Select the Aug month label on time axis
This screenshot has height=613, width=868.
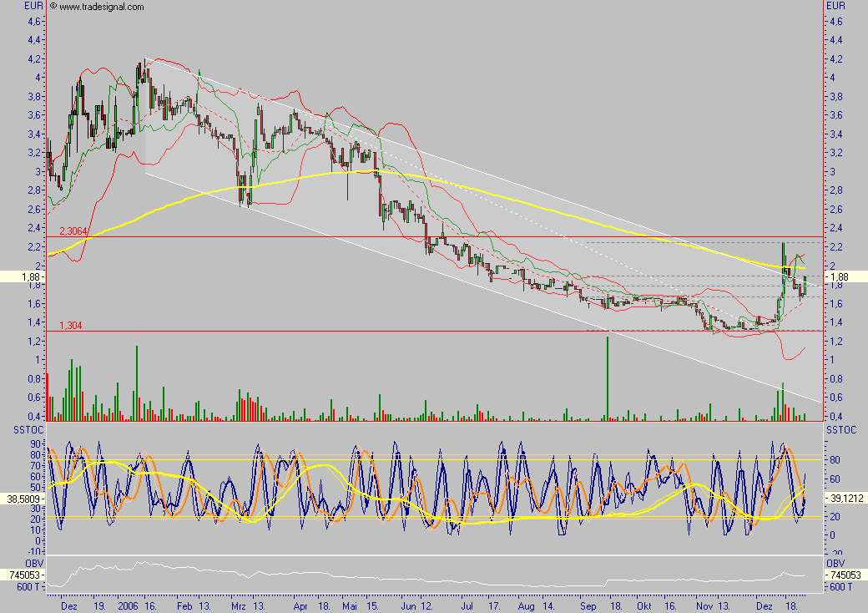point(526,606)
